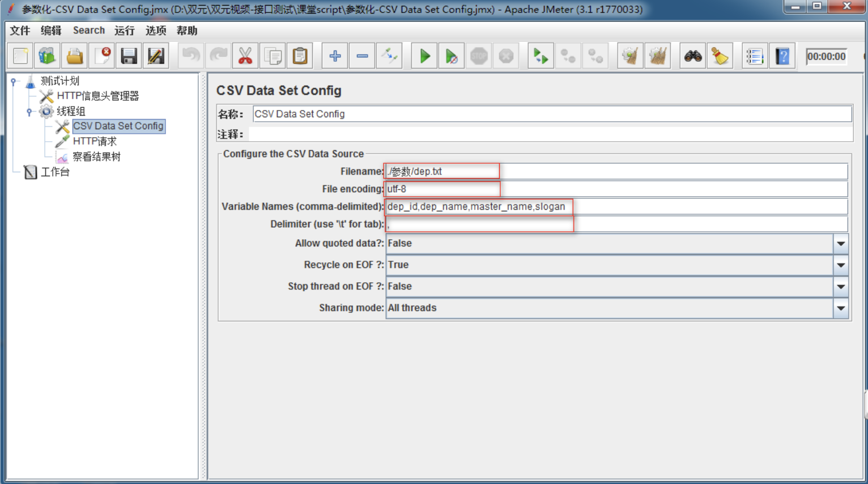Open the Search menu
This screenshot has width=868, height=484.
89,31
